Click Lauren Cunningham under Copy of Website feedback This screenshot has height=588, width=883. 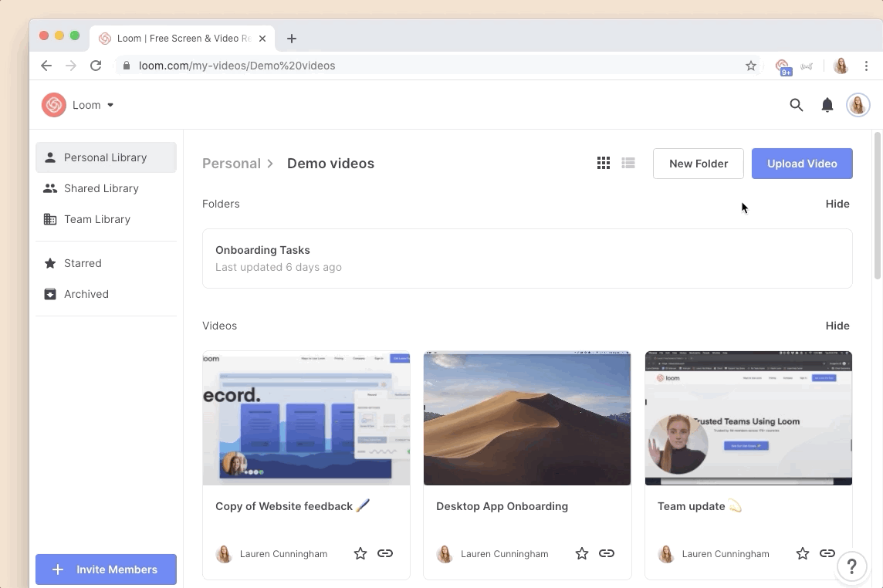point(283,553)
